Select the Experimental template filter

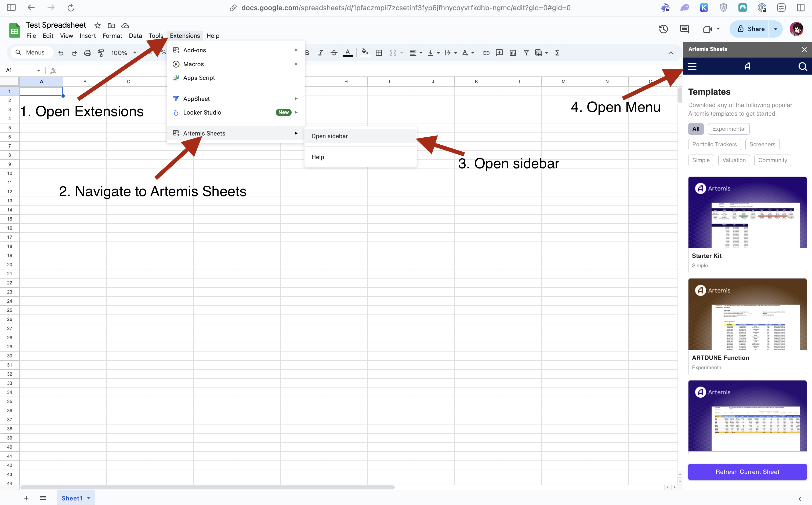[728, 129]
